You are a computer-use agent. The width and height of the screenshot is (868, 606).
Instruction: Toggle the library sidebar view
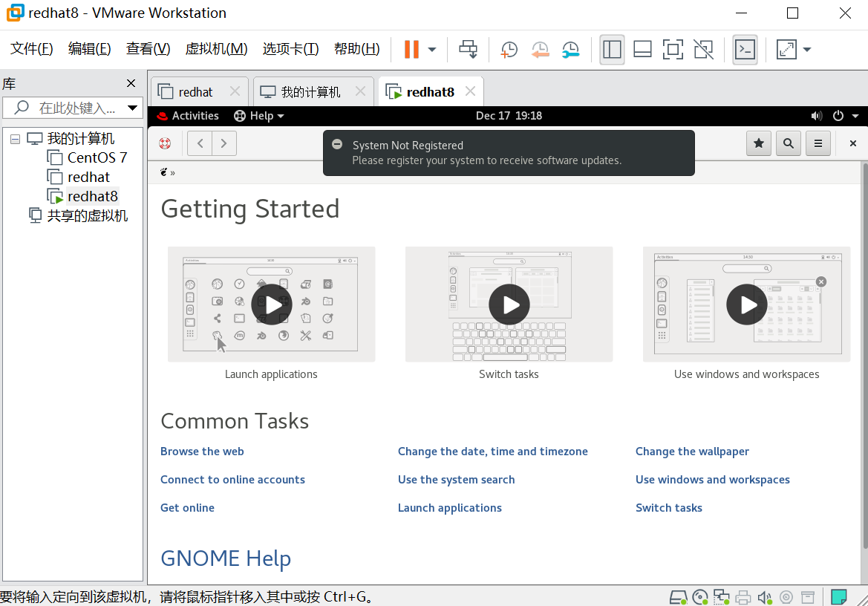(612, 49)
